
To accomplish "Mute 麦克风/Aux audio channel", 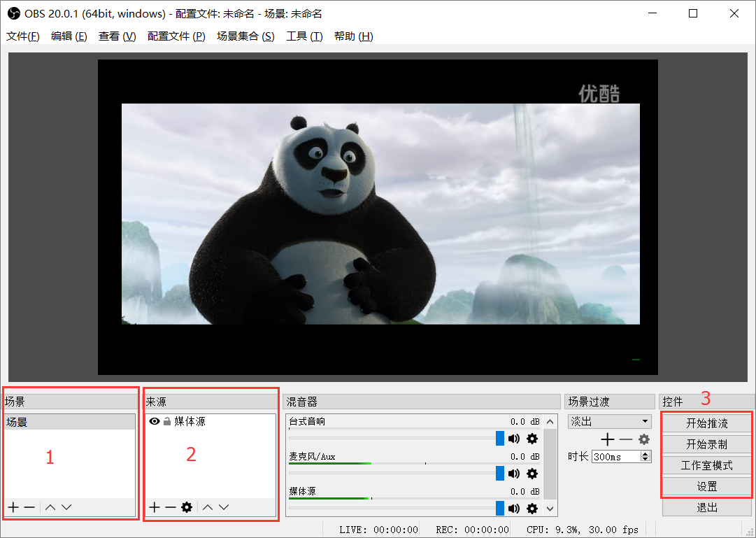I will pyautogui.click(x=514, y=474).
